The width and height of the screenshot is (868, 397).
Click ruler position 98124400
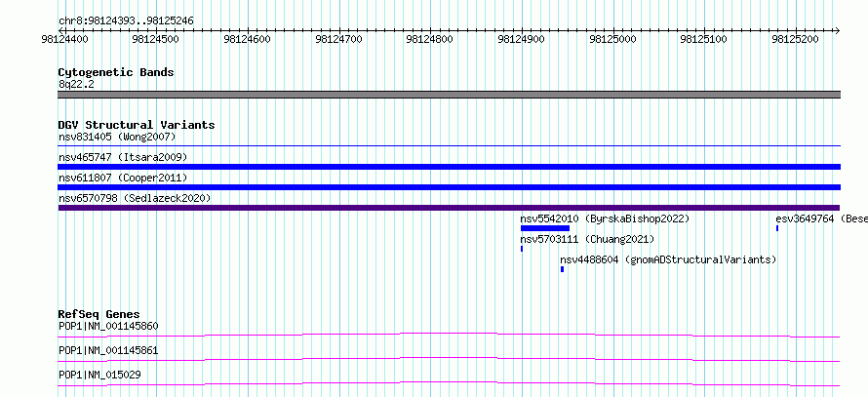63,39
